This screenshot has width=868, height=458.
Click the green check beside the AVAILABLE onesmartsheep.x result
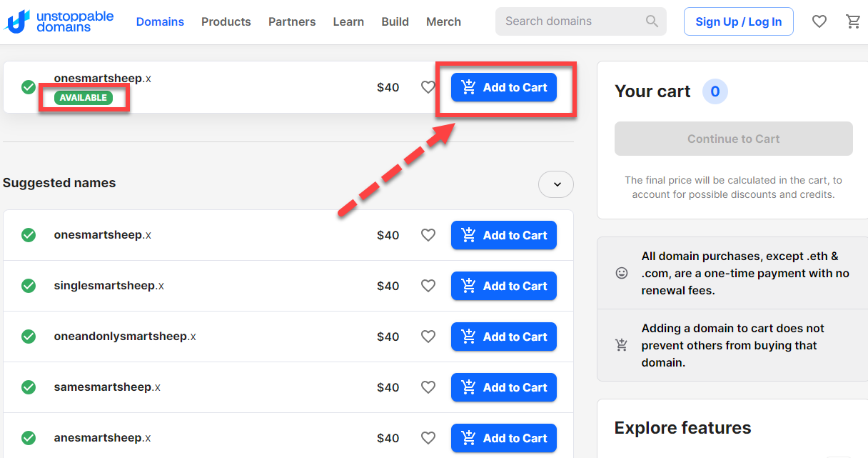(x=29, y=87)
